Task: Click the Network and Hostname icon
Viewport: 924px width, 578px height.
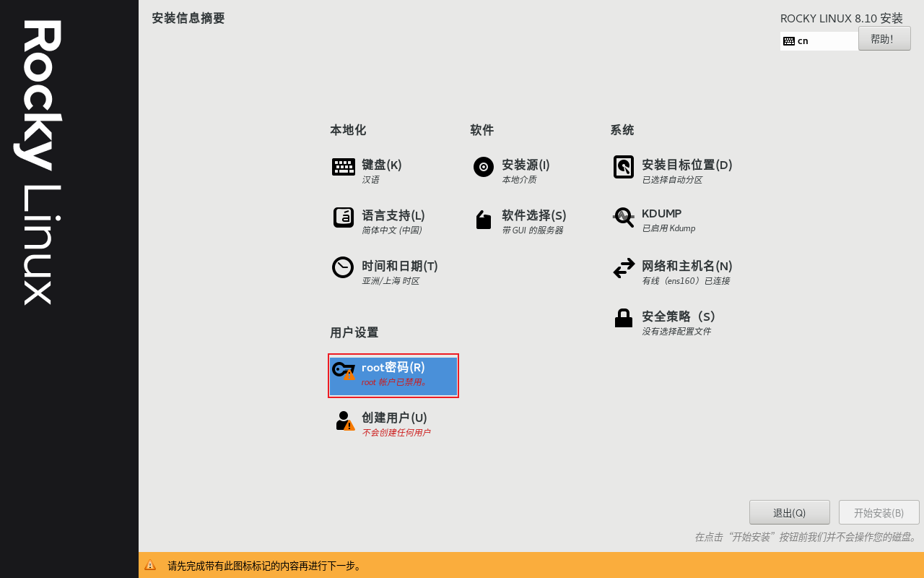Action: [x=623, y=268]
